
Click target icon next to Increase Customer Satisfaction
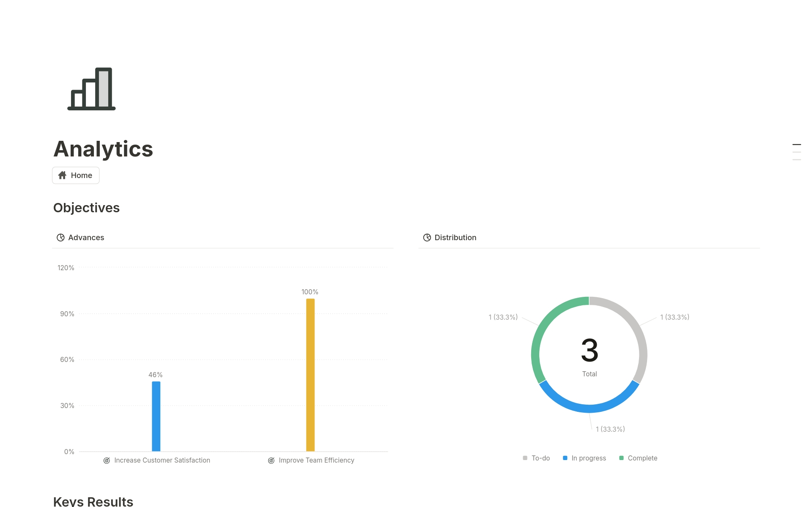point(107,460)
